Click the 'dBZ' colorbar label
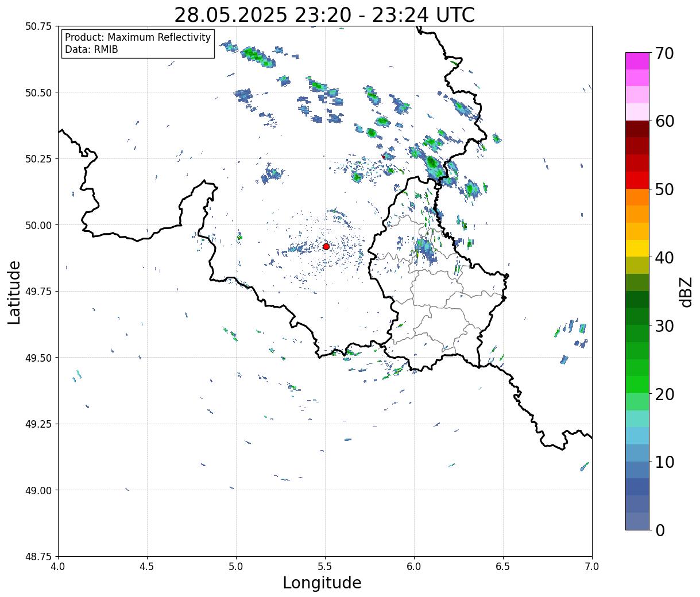Screen dimensions: 700x597 tap(686, 292)
